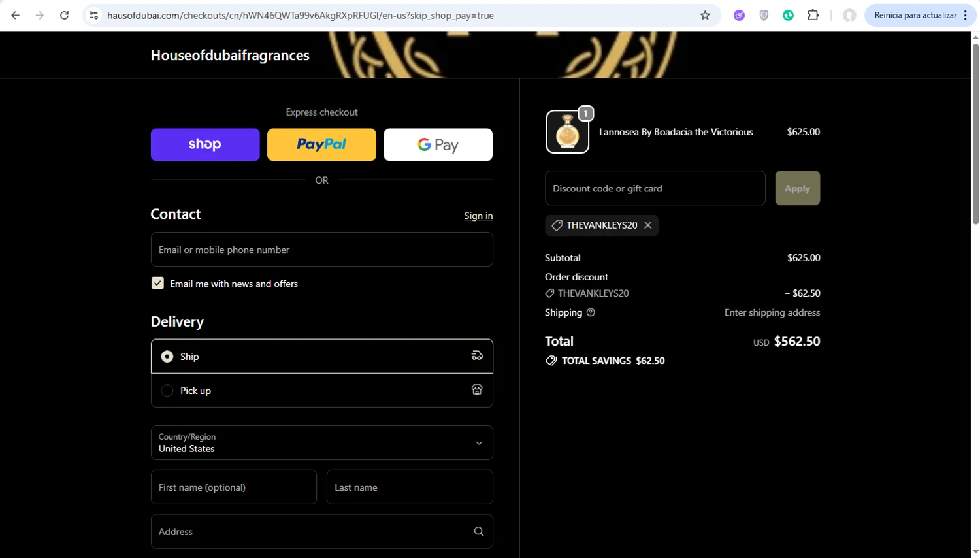This screenshot has height=558, width=980.
Task: Click TOTAL SAVINGS $62.50 text
Action: tap(613, 361)
